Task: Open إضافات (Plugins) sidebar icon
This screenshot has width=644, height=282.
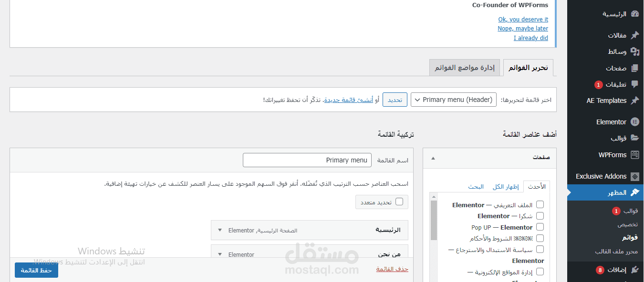Action: (635, 269)
